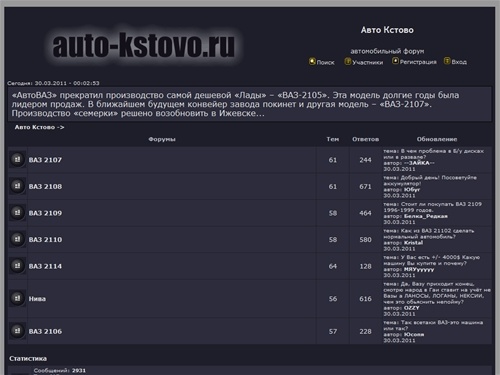Screen dimensions: 500x375
Task: Open the ВАЗ 2106 forum
Action: pos(45,332)
